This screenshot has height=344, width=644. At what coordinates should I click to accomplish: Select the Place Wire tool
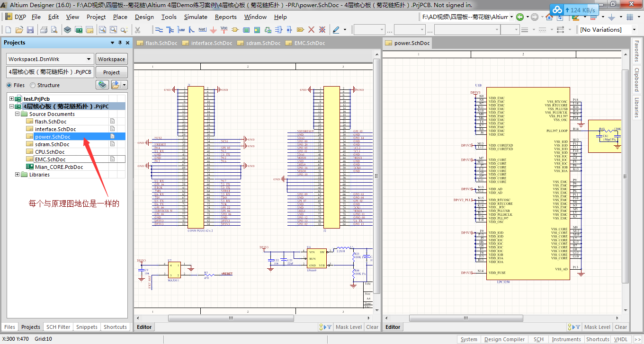point(159,30)
